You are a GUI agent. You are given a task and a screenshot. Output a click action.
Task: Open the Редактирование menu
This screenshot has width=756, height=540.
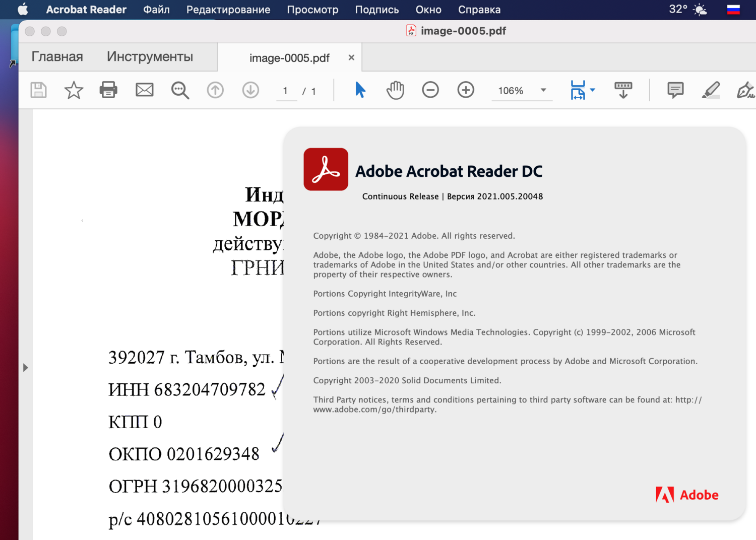click(228, 10)
